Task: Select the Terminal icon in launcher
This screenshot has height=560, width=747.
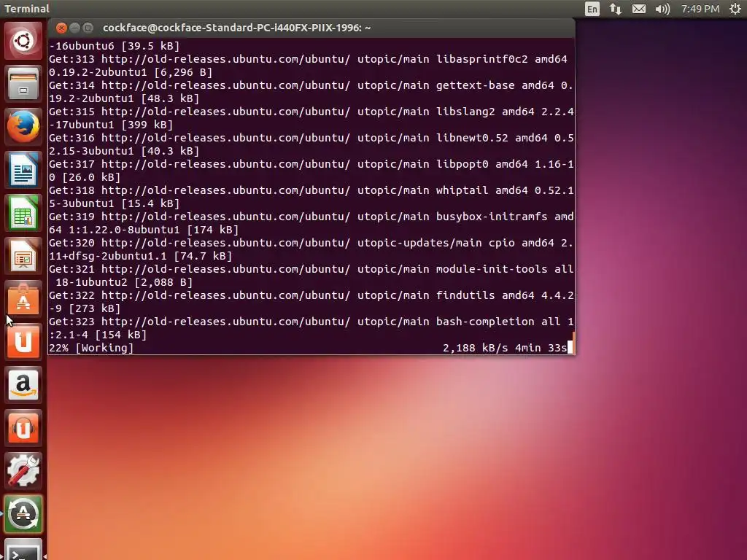Action: click(23, 550)
